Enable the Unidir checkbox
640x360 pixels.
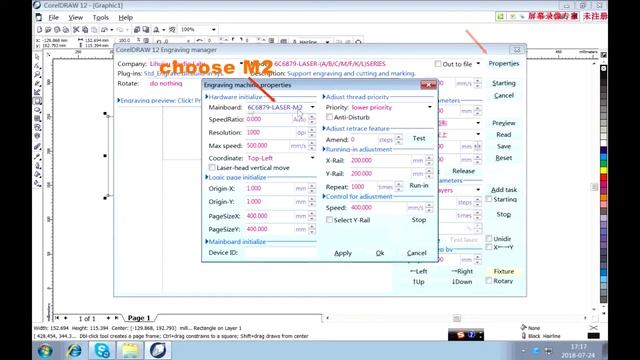coord(489,238)
